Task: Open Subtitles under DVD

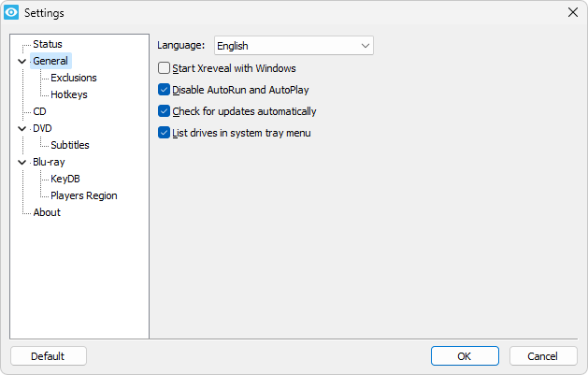Action: point(70,145)
